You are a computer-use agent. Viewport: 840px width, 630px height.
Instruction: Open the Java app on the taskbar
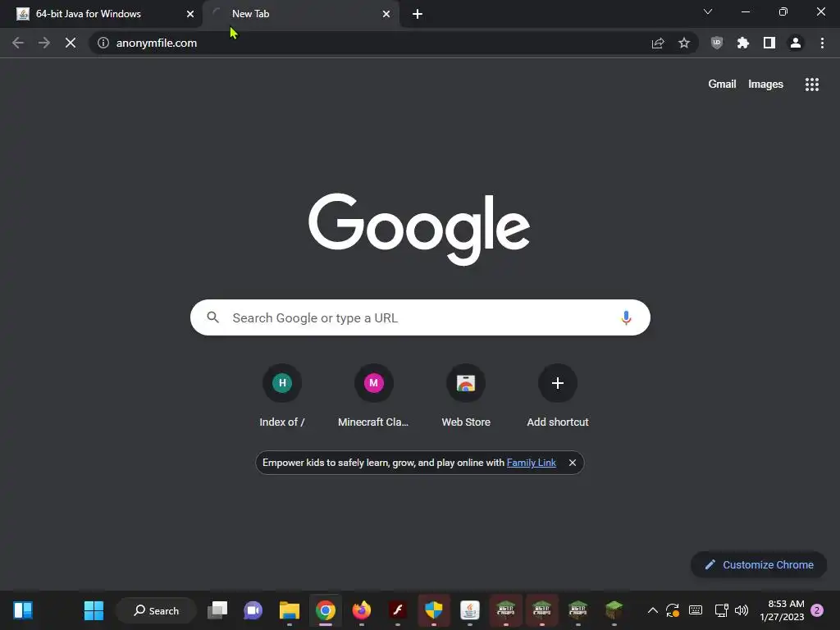tap(470, 610)
